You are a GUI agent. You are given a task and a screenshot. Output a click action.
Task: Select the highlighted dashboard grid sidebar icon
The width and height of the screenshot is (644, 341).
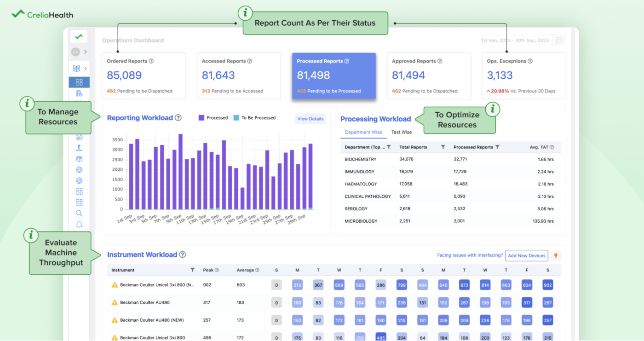point(79,82)
